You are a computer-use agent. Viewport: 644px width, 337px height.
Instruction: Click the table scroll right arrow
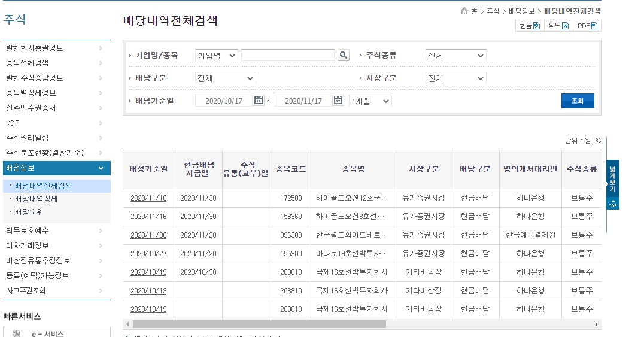pyautogui.click(x=596, y=324)
